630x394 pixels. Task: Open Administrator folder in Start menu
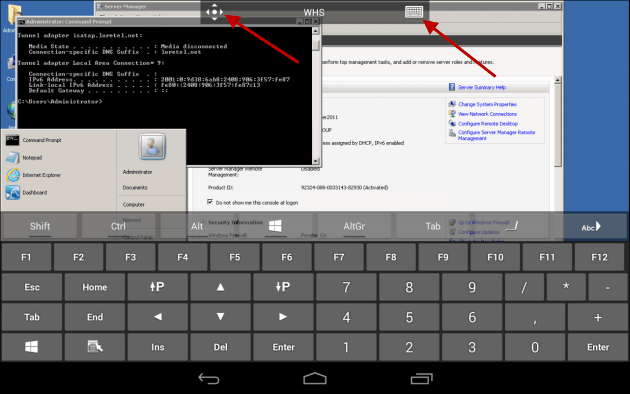(x=137, y=172)
